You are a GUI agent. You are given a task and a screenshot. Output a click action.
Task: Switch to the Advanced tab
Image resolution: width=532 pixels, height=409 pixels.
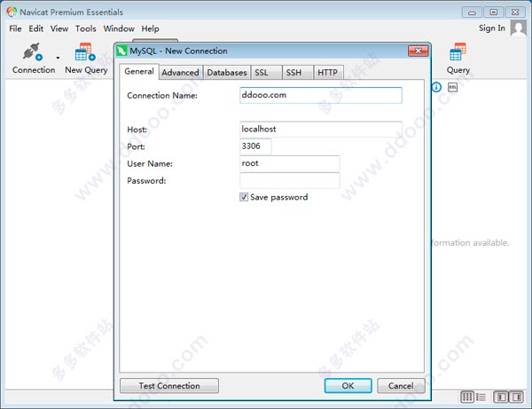click(x=180, y=72)
